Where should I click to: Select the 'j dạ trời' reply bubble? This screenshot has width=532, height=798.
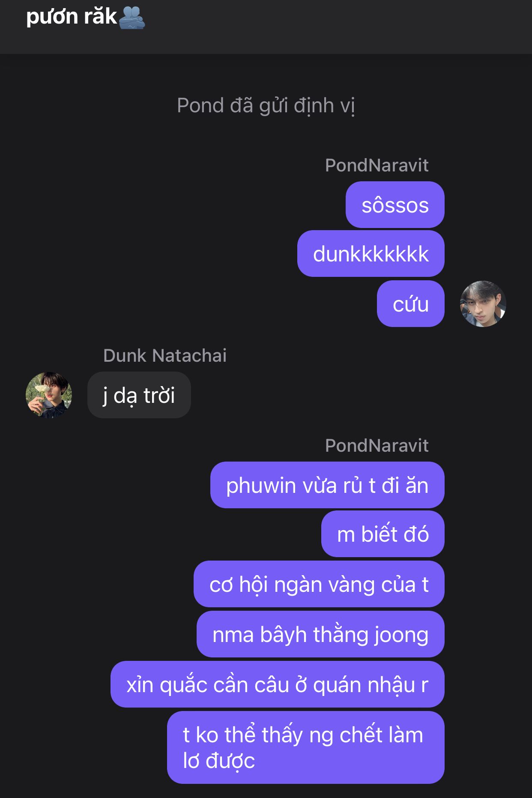click(x=139, y=395)
